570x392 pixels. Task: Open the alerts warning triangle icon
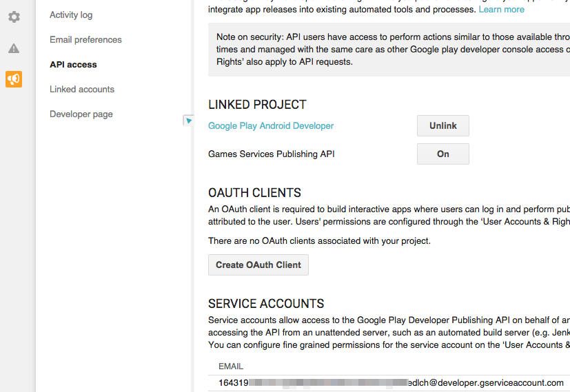[14, 48]
